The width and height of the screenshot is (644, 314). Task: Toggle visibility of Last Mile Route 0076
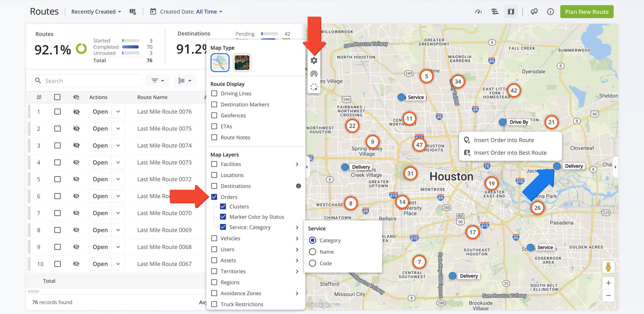76,112
